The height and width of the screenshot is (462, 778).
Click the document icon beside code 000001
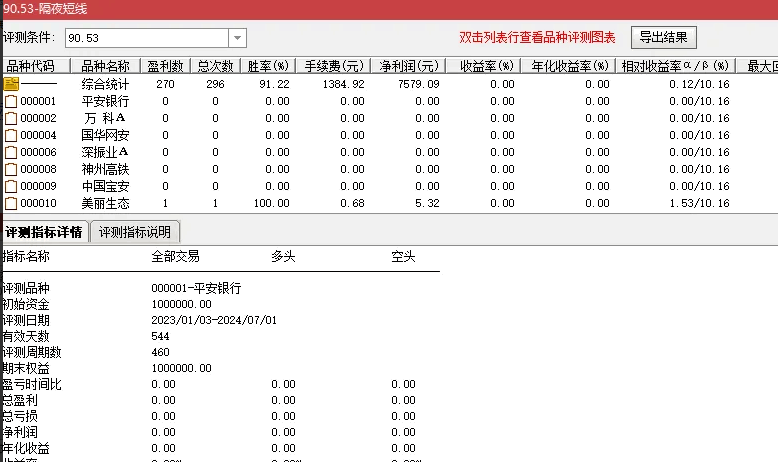[x=11, y=101]
